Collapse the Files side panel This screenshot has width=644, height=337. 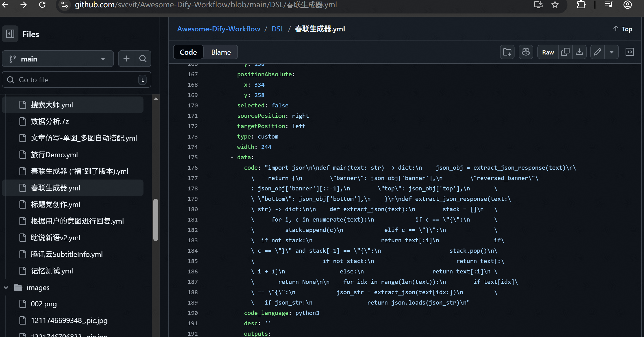pyautogui.click(x=10, y=34)
